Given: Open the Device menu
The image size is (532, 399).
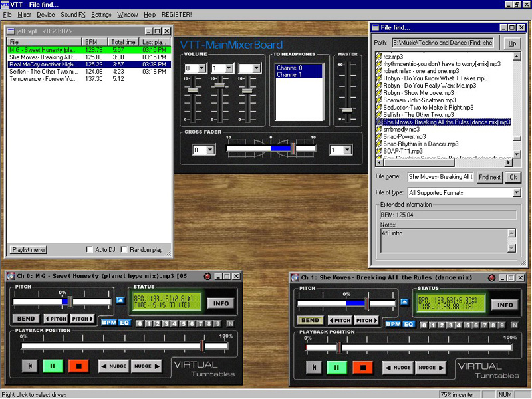Looking at the screenshot, I should tap(46, 15).
